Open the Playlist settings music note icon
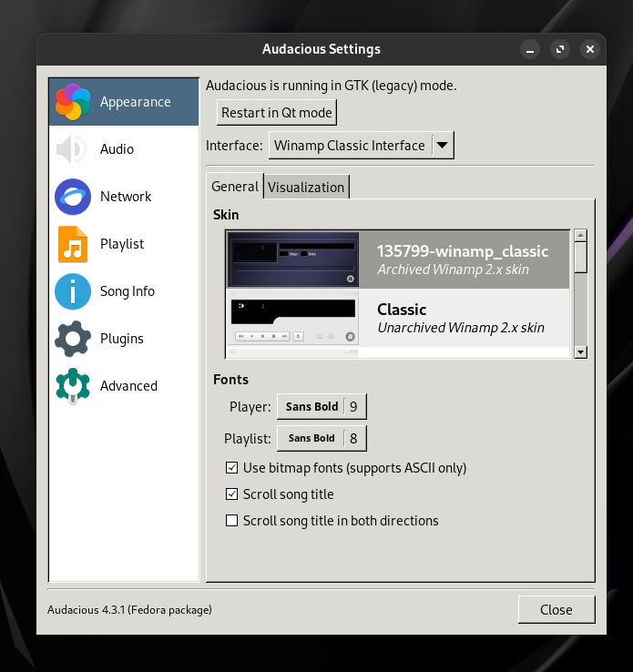Image resolution: width=633 pixels, height=672 pixels. click(x=73, y=244)
